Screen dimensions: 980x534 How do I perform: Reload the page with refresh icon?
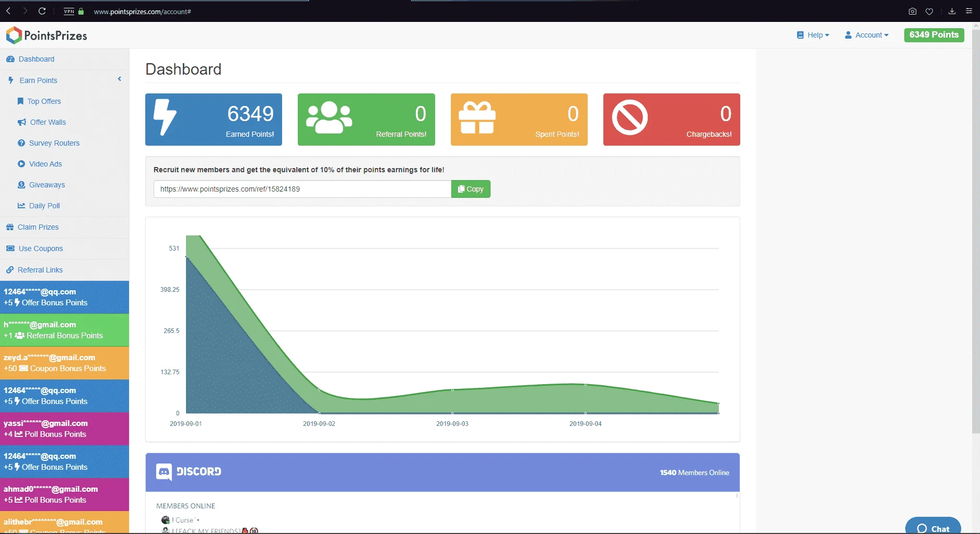click(x=42, y=11)
